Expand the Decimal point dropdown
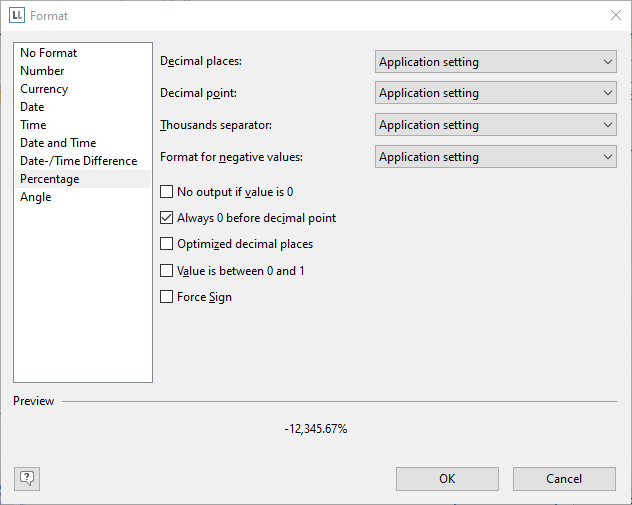632x505 pixels. click(x=496, y=93)
